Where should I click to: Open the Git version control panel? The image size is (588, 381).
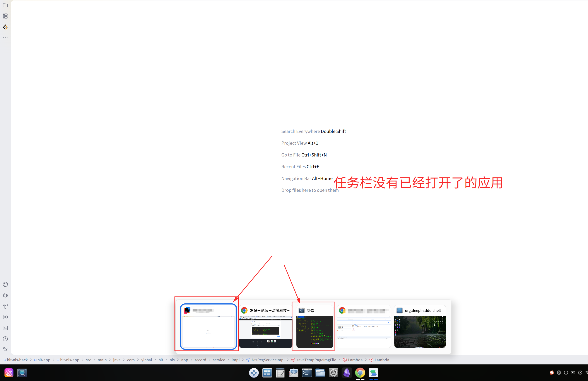[x=5, y=349]
